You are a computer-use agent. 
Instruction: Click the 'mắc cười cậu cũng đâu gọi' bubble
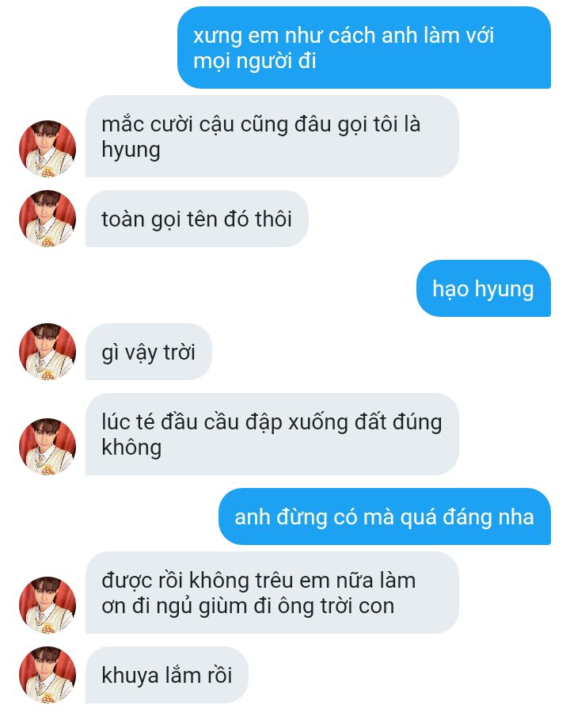272,136
